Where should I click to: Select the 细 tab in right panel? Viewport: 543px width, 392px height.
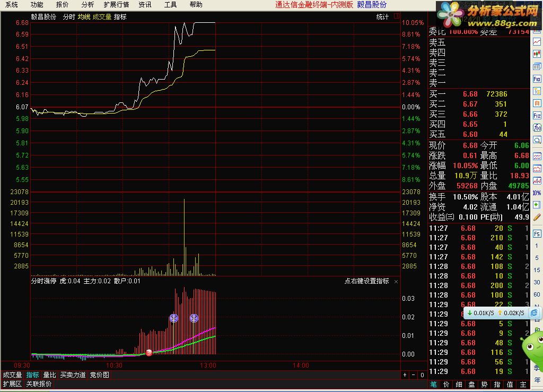pyautogui.click(x=459, y=385)
